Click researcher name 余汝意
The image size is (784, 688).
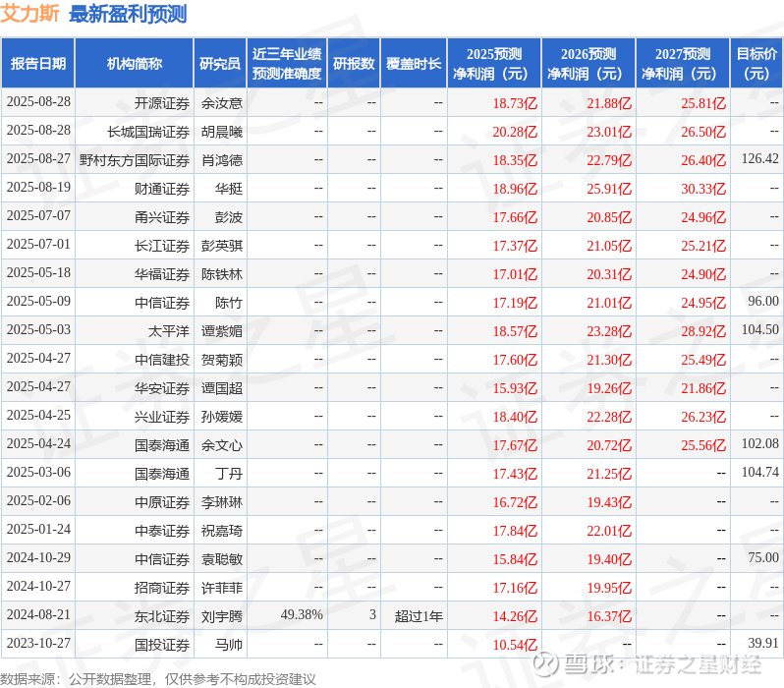point(221,103)
